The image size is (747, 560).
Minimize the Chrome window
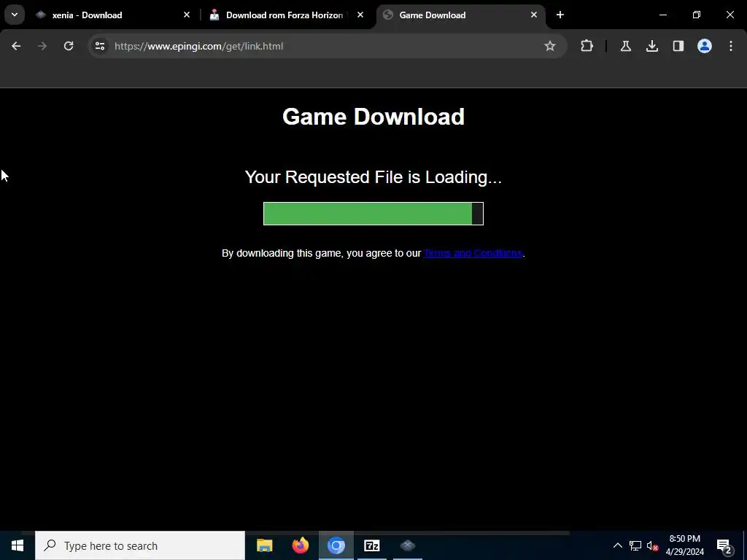click(x=662, y=15)
